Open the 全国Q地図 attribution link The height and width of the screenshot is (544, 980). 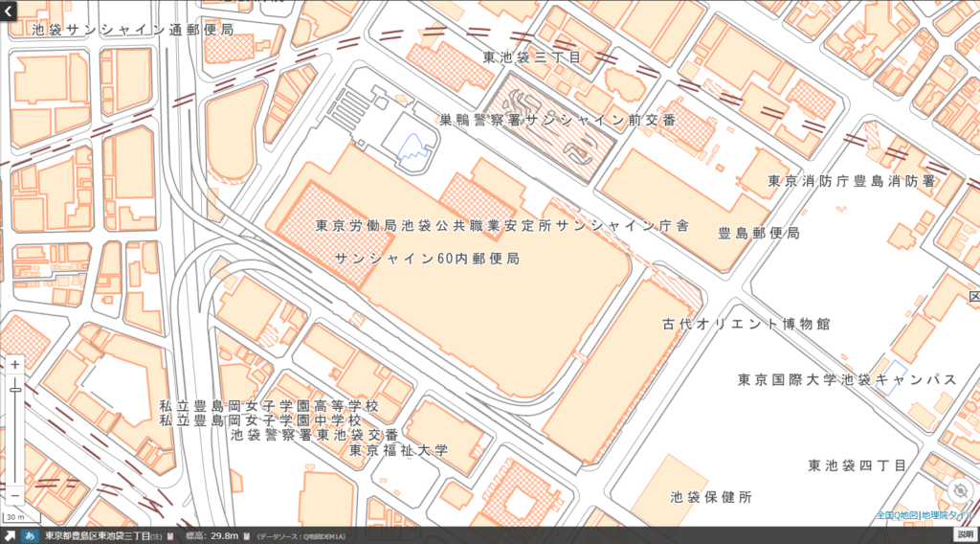[897, 515]
